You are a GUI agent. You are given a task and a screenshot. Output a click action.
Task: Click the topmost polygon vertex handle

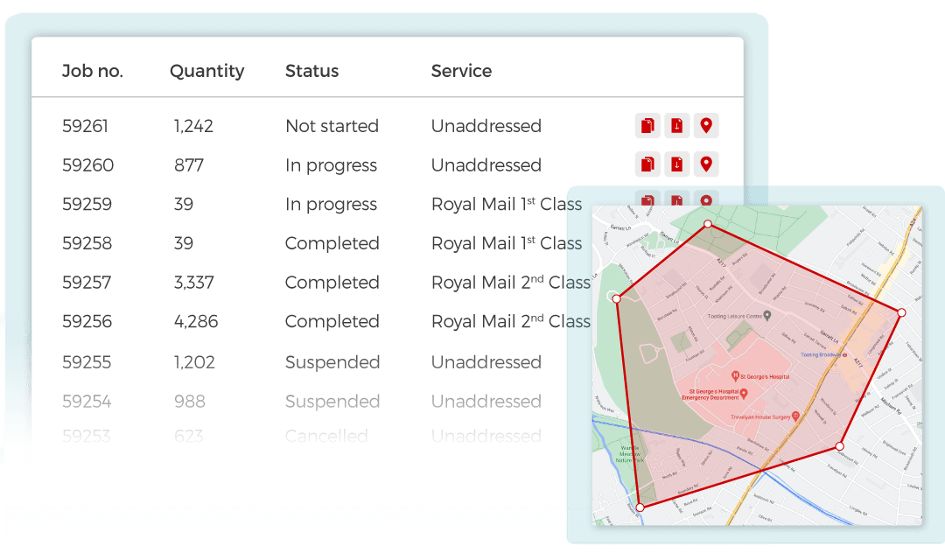pos(708,225)
